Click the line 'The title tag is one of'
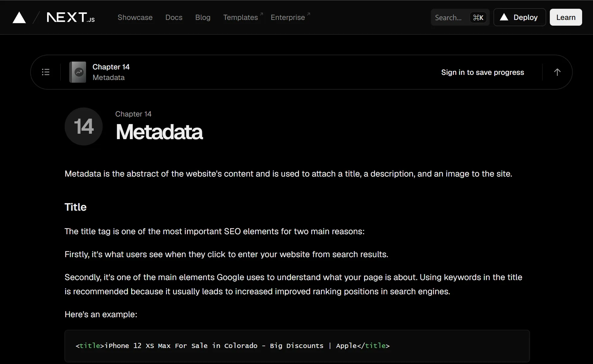The height and width of the screenshot is (364, 593). click(x=215, y=231)
